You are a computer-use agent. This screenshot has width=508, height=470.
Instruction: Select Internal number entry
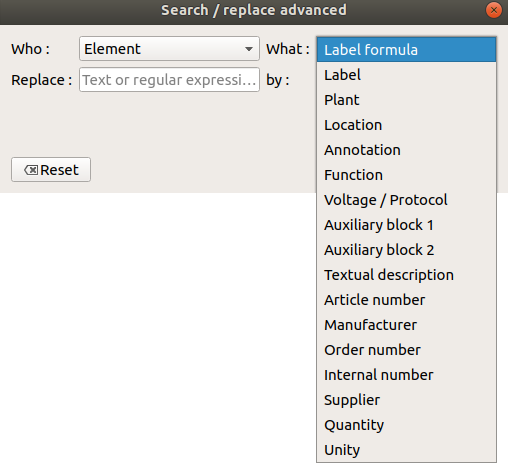pyautogui.click(x=406, y=375)
